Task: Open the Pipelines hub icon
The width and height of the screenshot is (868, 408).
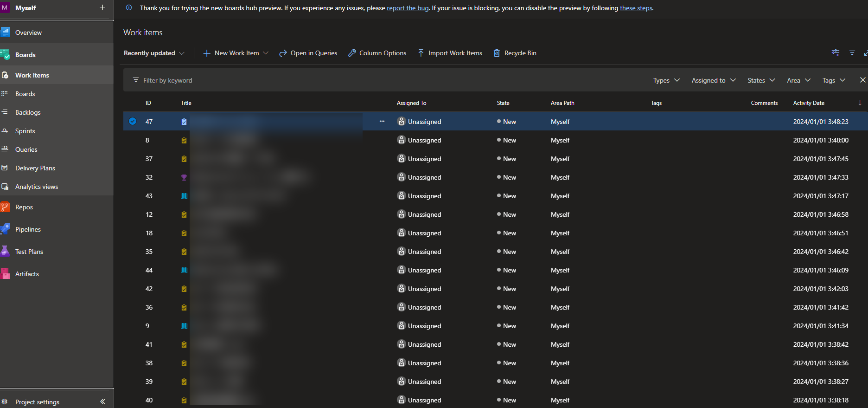Action: [x=5, y=229]
